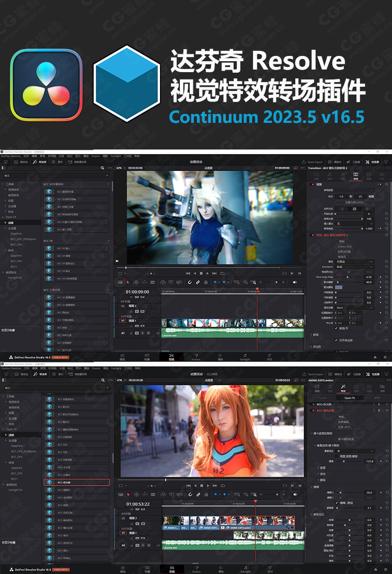
Task: Click the ANIME EXPO.webm clip on lower V2 track
Action: pos(257,523)
